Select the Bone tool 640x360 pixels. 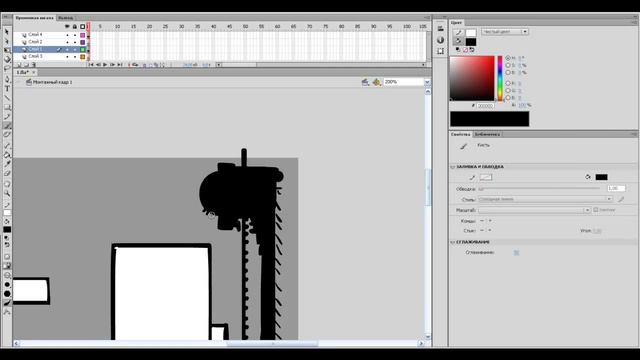click(x=7, y=145)
